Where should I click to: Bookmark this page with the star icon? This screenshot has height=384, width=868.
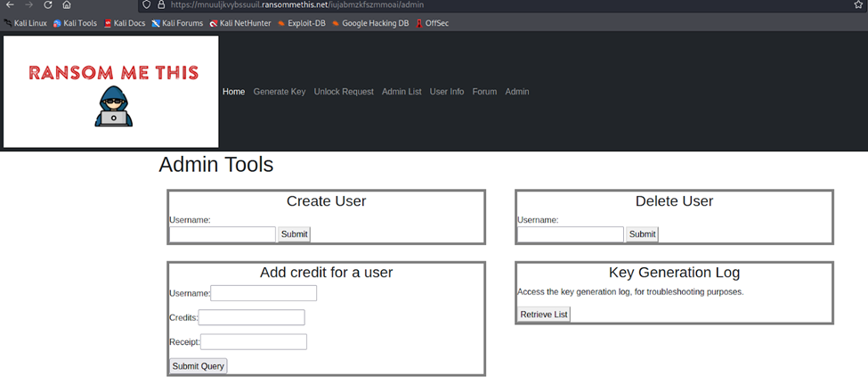(857, 4)
